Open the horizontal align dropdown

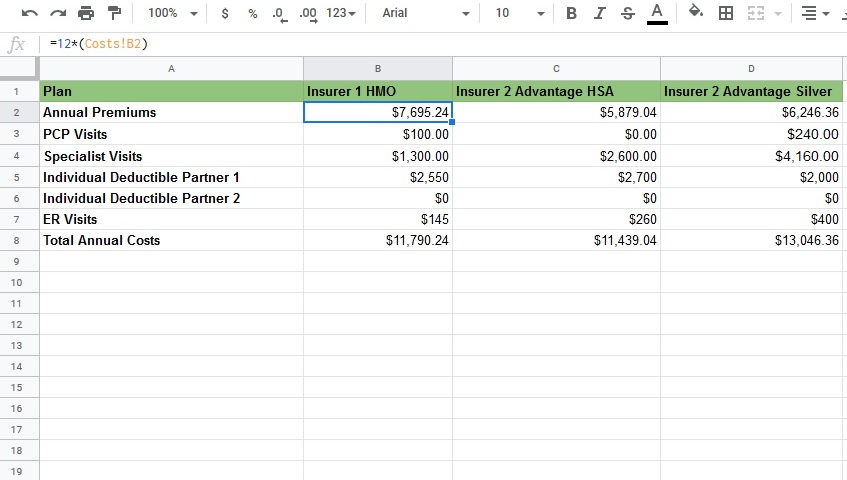click(815, 13)
